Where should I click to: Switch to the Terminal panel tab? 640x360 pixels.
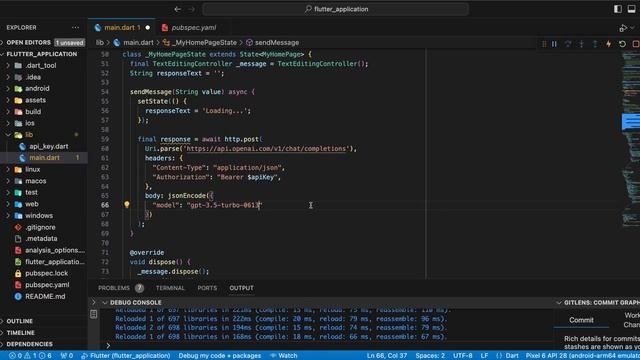click(170, 288)
